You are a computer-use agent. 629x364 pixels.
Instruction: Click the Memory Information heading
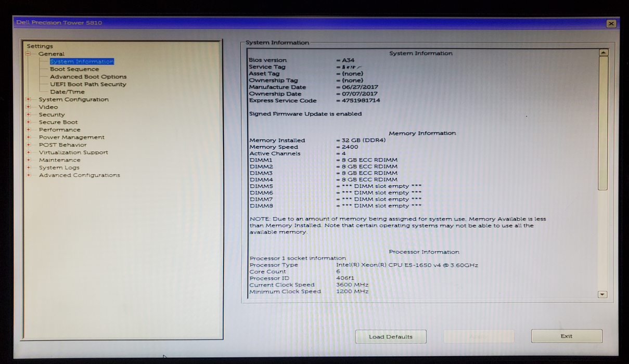422,134
